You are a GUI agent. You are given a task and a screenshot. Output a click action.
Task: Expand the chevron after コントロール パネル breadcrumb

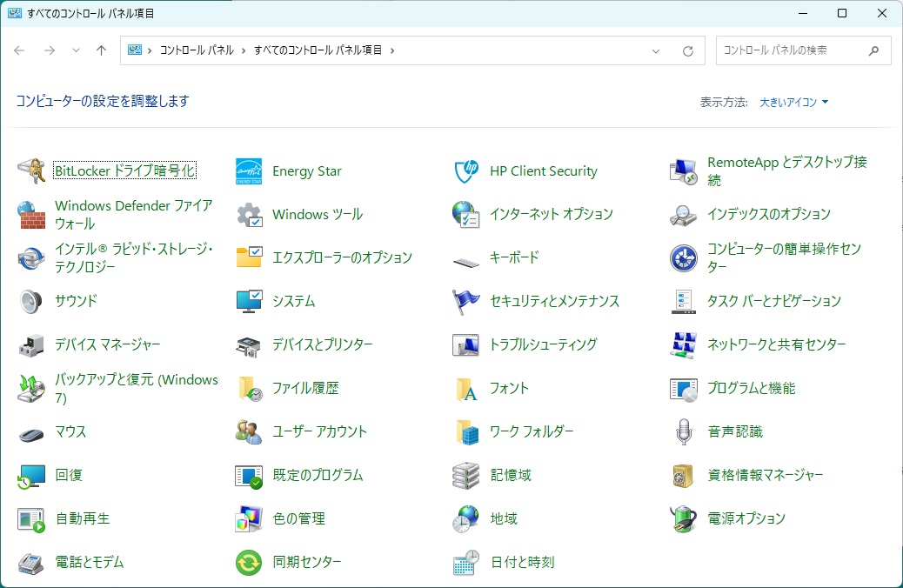[x=244, y=50]
